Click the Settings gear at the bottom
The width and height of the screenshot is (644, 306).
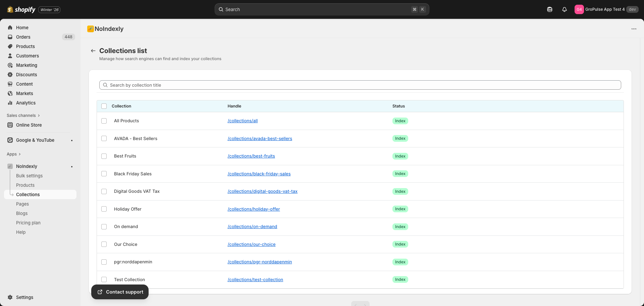click(10, 297)
